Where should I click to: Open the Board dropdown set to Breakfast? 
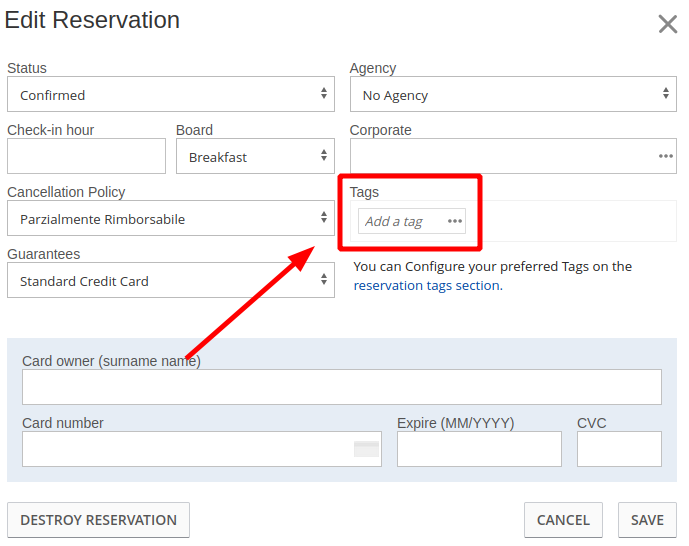tap(255, 157)
